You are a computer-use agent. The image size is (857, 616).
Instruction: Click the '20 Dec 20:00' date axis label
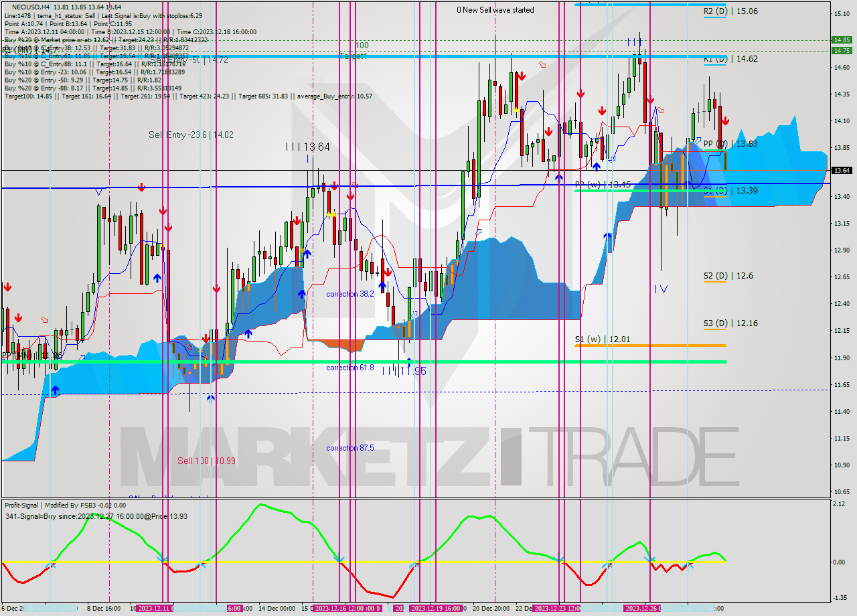pos(491,609)
